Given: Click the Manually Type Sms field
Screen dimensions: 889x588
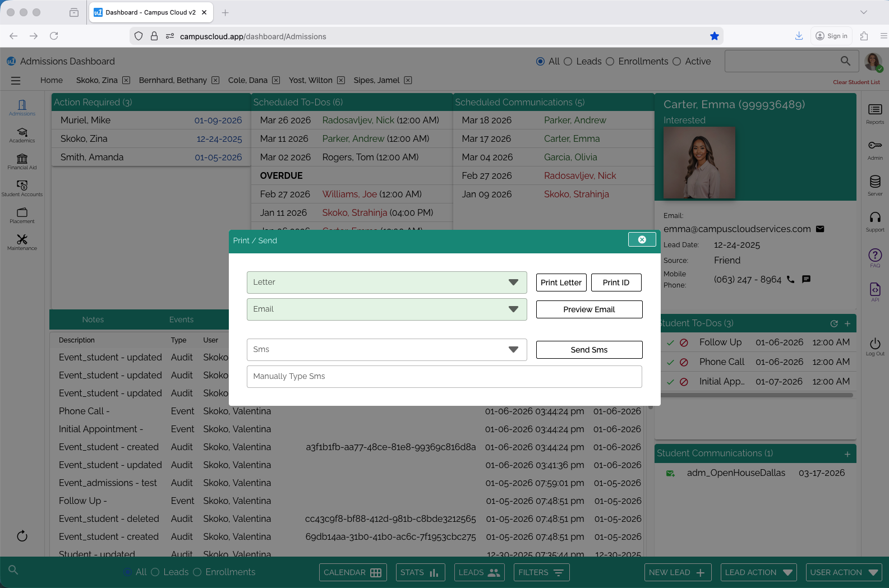Looking at the screenshot, I should 444,377.
